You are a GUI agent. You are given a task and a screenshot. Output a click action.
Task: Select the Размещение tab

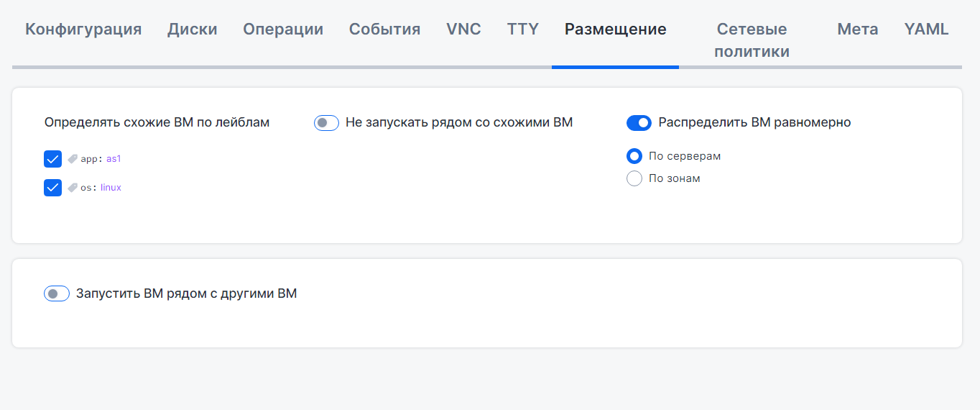615,29
